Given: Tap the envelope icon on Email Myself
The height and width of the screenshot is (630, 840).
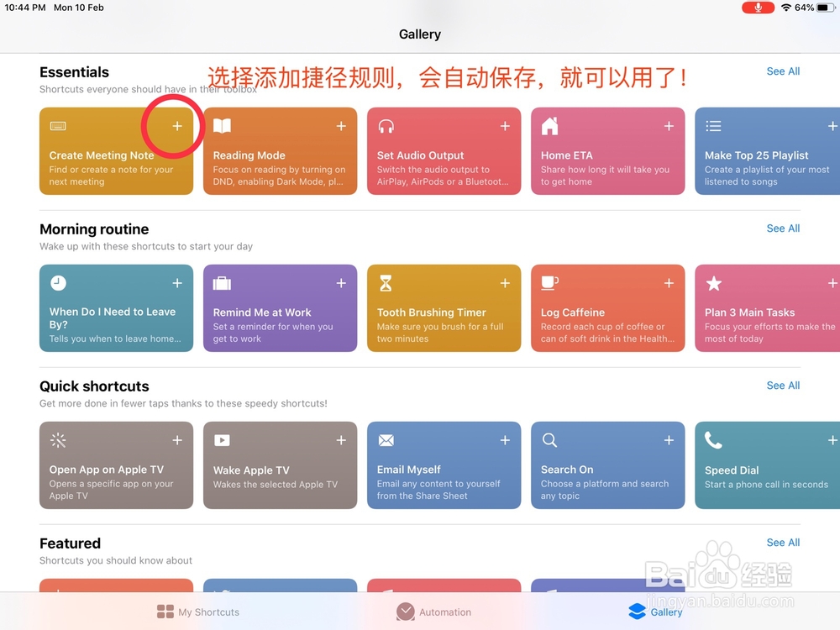Looking at the screenshot, I should pos(386,440).
